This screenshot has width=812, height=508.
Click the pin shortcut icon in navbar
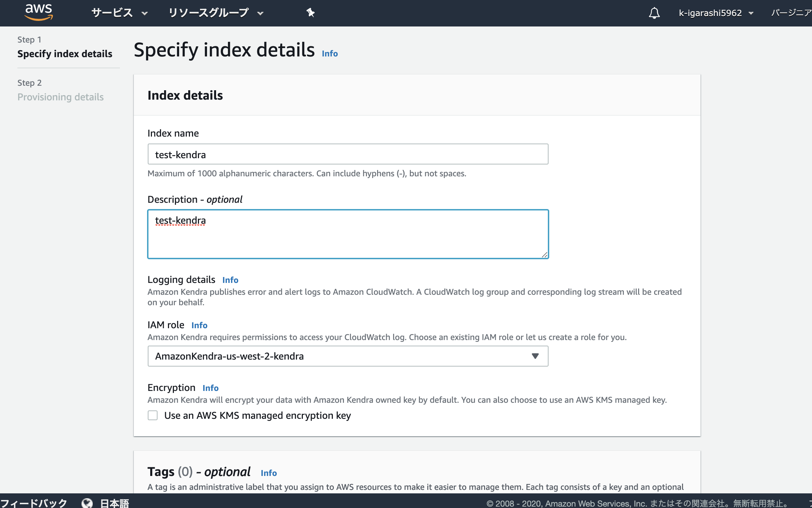pos(310,13)
